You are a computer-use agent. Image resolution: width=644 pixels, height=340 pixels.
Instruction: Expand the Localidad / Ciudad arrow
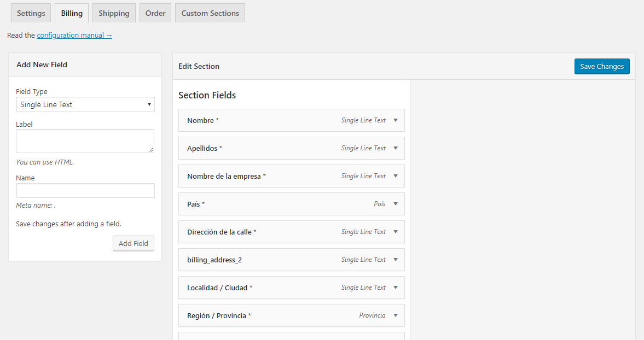[396, 288]
